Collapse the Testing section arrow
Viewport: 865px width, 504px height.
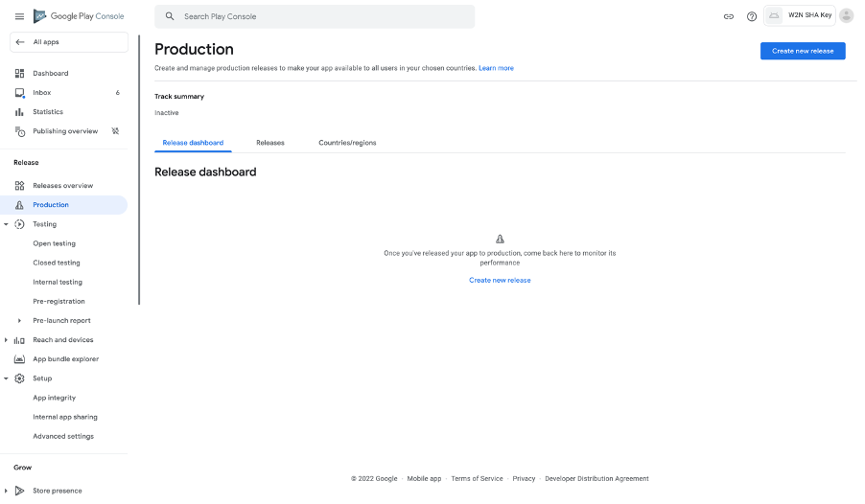coord(7,224)
